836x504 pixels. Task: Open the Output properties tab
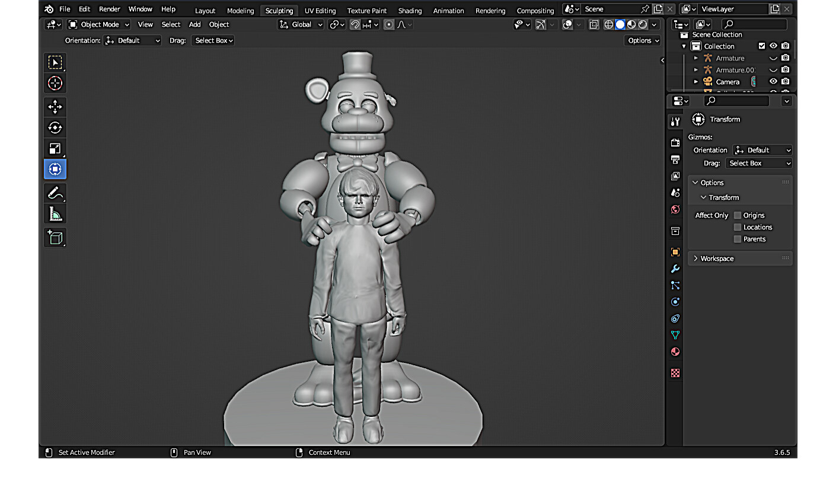click(x=675, y=160)
